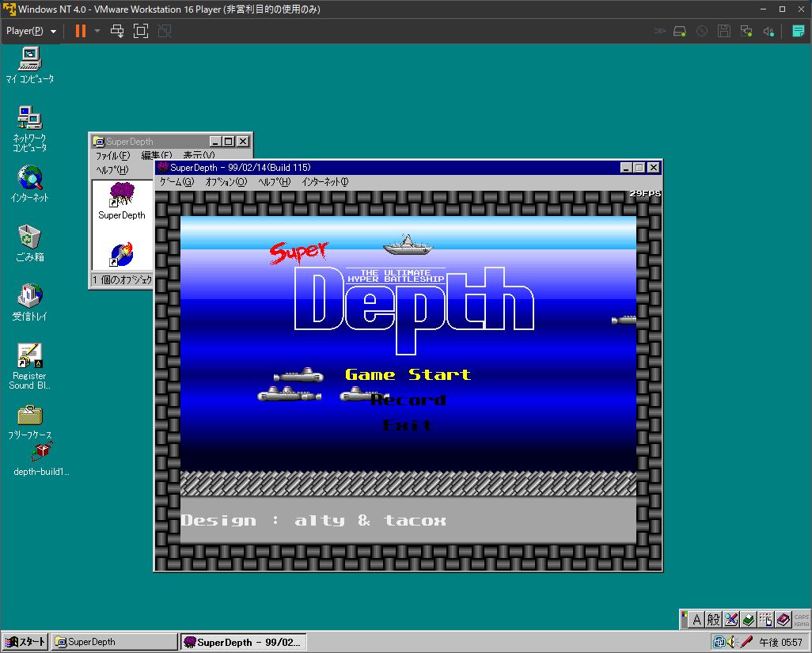
Task: Click the IME pen icon in tray
Action: pyautogui.click(x=746, y=642)
